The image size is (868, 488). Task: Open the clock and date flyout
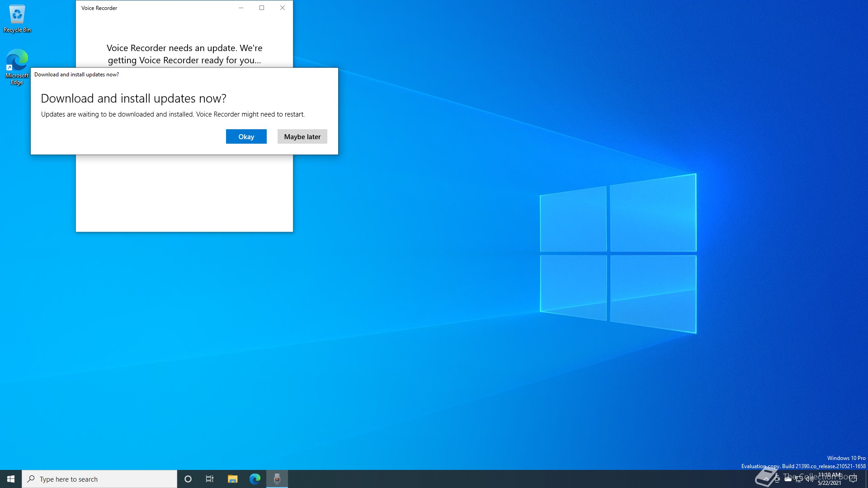click(x=830, y=479)
